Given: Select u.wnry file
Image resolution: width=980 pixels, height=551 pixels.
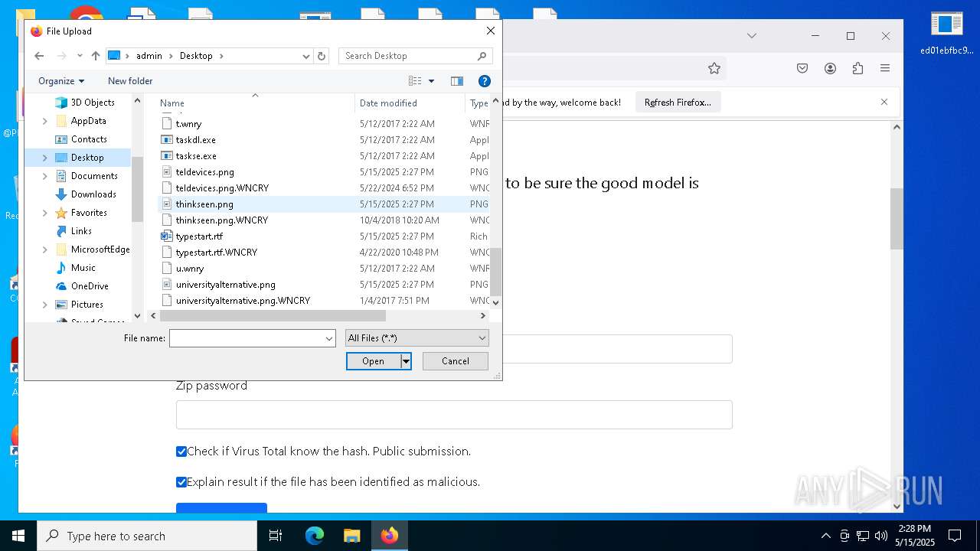Looking at the screenshot, I should pyautogui.click(x=190, y=269).
